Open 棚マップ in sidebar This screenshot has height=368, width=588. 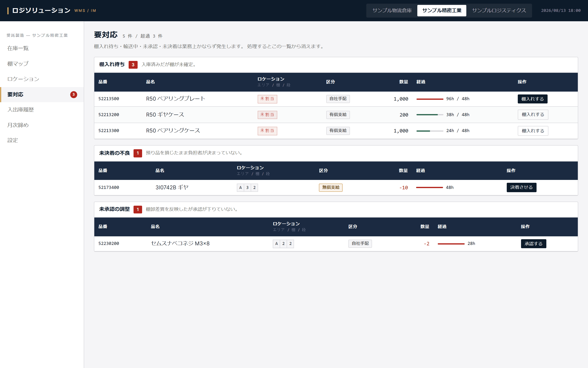[42, 64]
